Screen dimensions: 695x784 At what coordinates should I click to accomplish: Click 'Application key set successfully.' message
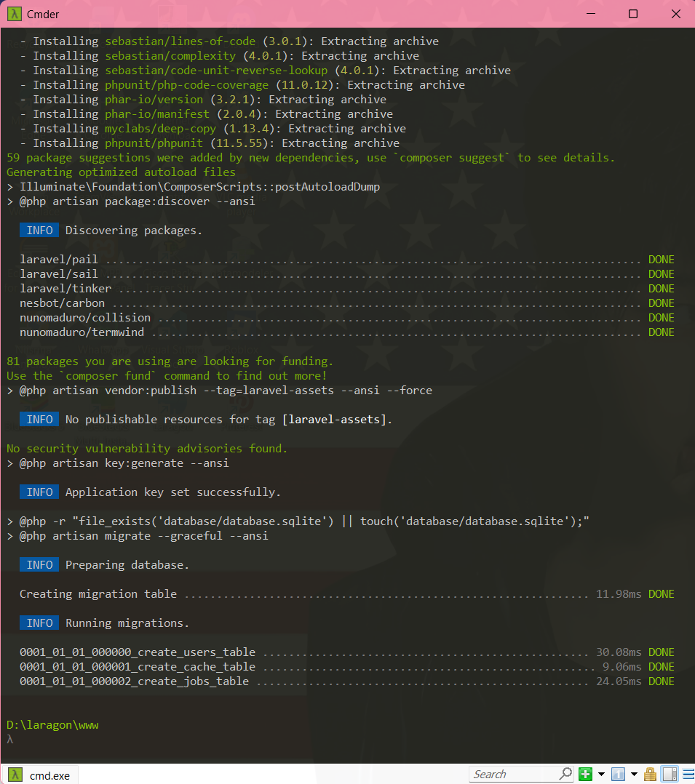[172, 492]
